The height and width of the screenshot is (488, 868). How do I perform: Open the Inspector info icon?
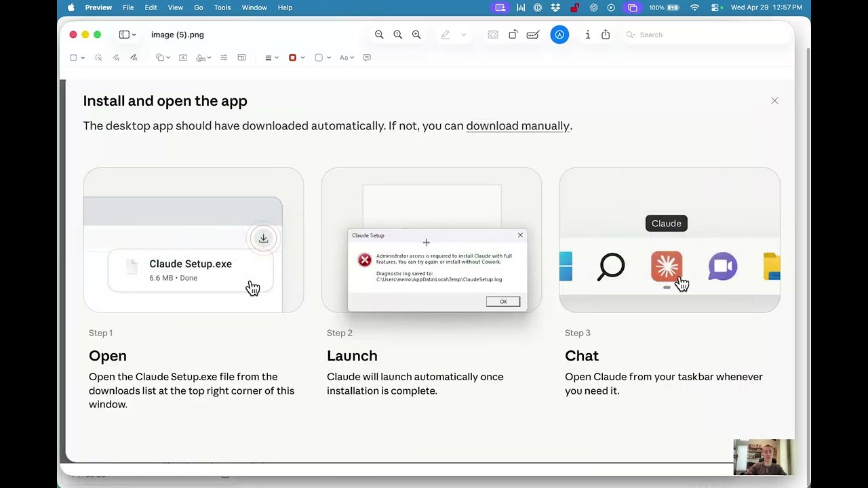pyautogui.click(x=587, y=35)
